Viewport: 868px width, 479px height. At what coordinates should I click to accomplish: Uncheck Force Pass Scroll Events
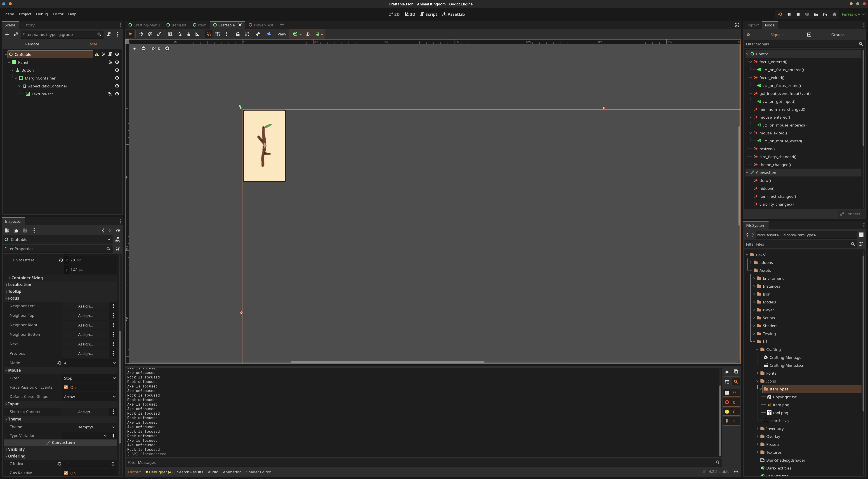(66, 387)
